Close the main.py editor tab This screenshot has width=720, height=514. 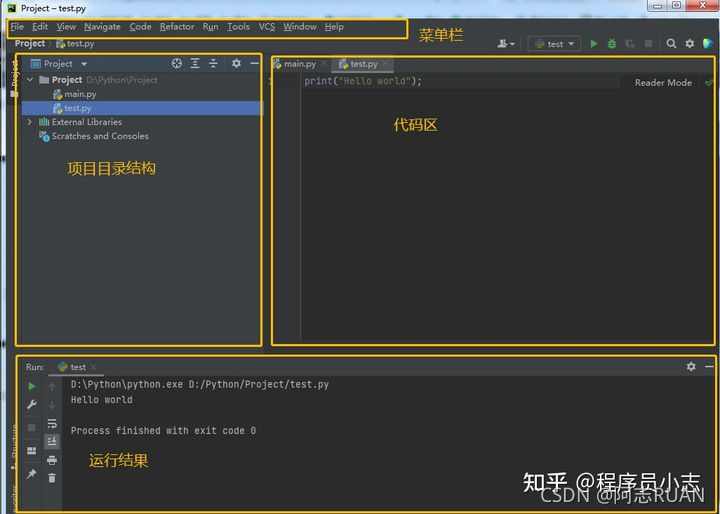[x=323, y=63]
